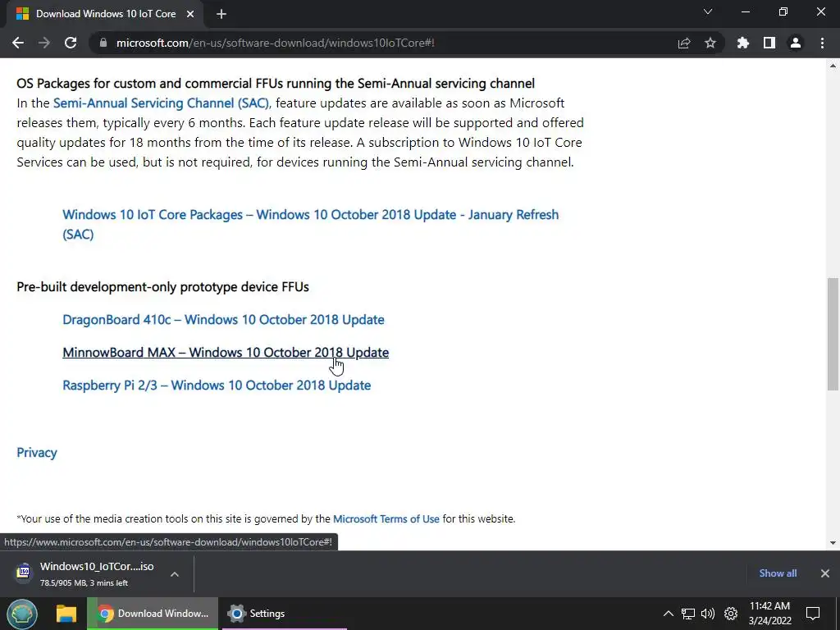Open the notification center

(813, 614)
